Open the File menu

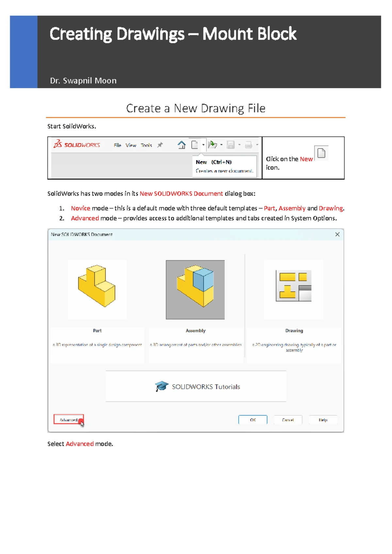118,145
